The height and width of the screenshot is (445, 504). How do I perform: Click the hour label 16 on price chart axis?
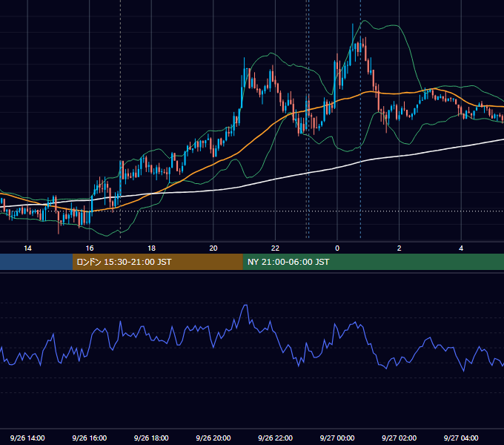click(x=90, y=248)
